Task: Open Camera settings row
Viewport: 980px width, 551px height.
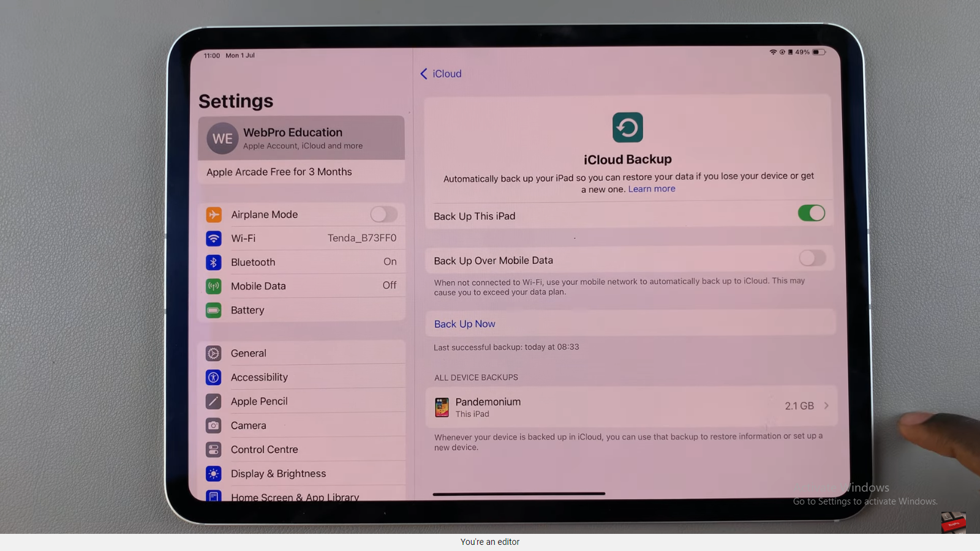Action: pyautogui.click(x=303, y=425)
